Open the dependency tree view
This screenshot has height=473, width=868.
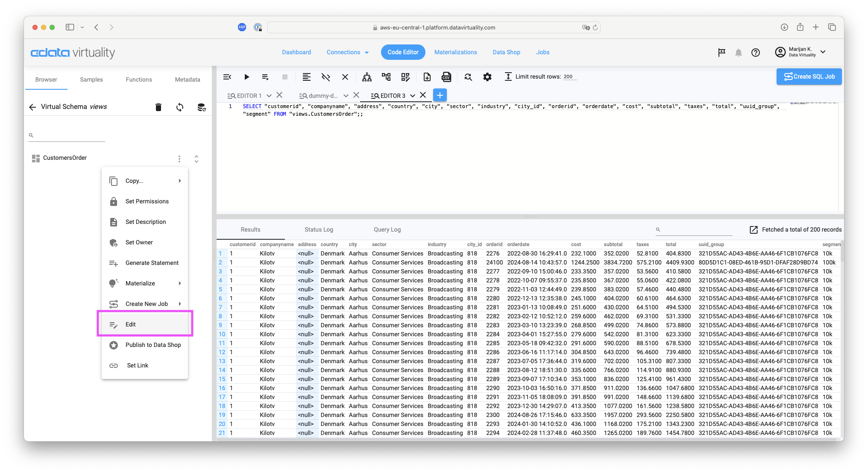[366, 77]
